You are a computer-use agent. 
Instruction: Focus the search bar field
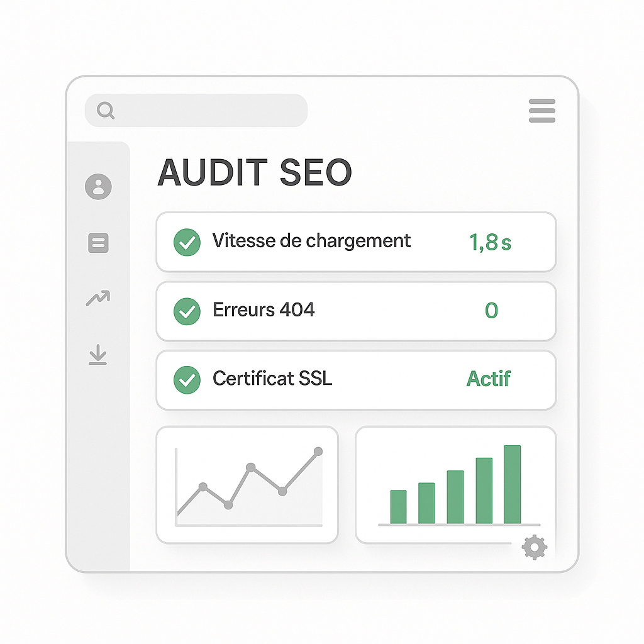pyautogui.click(x=196, y=111)
